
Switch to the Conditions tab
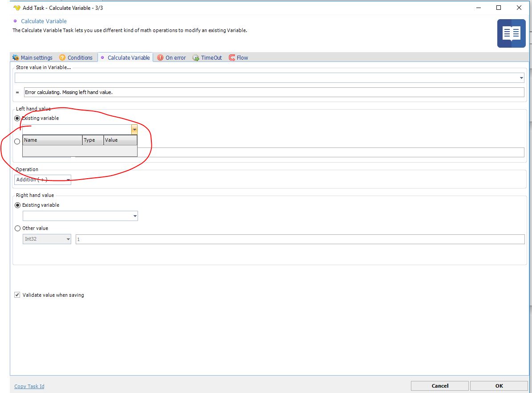80,58
